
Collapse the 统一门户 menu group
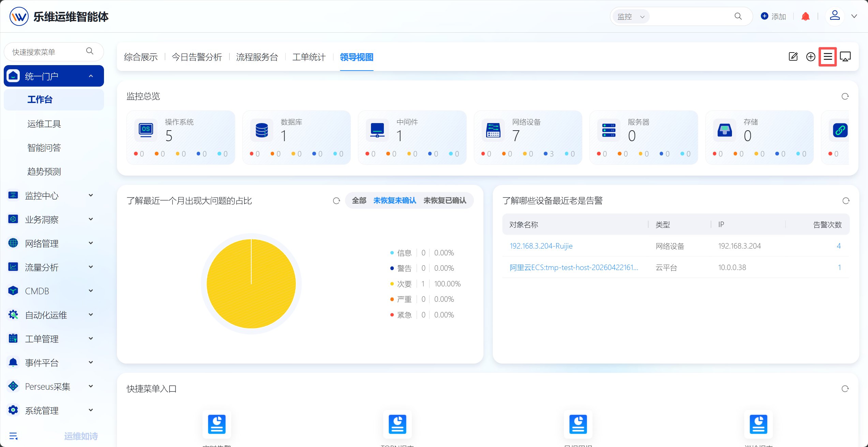54,76
